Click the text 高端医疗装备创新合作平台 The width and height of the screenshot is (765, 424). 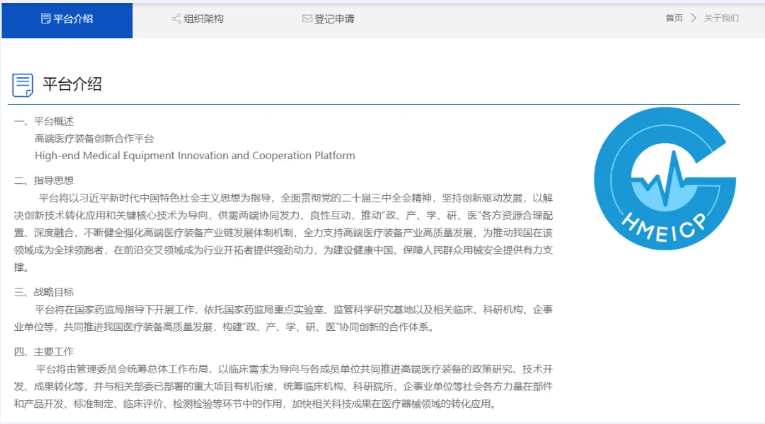pyautogui.click(x=94, y=139)
